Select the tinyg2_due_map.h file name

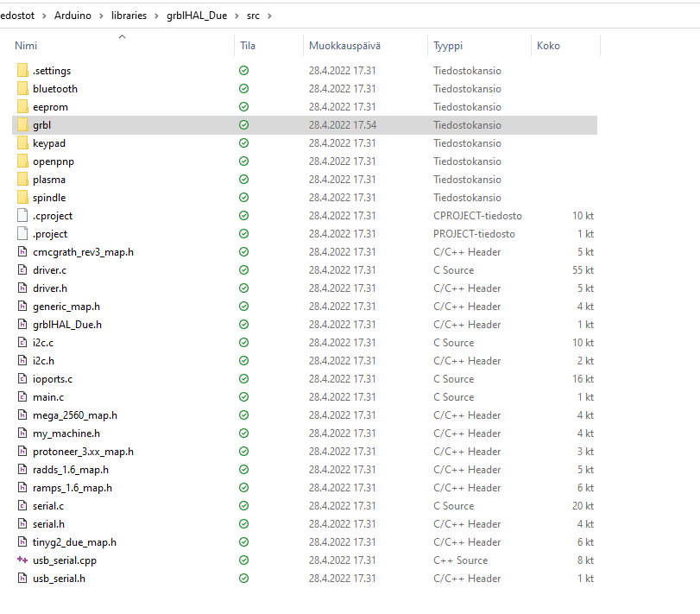(74, 542)
